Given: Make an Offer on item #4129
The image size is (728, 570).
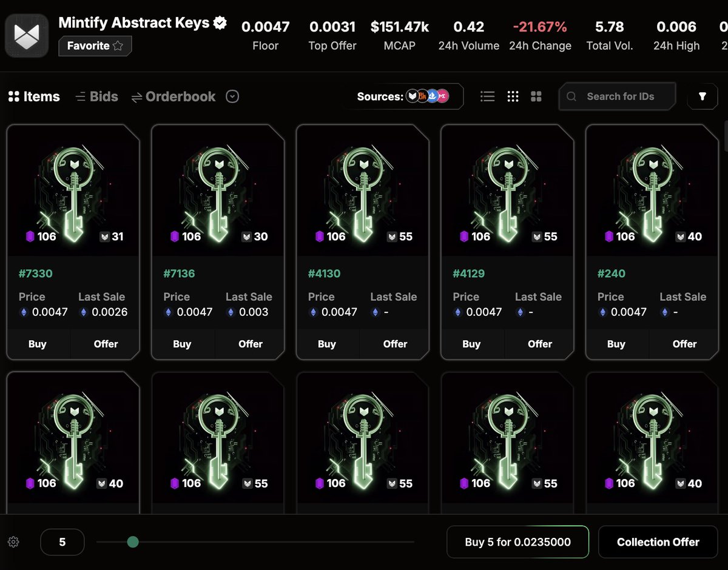Looking at the screenshot, I should click(540, 344).
